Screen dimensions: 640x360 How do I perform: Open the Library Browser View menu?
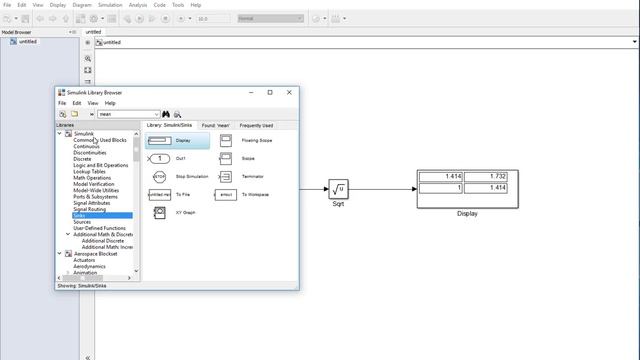coord(93,103)
